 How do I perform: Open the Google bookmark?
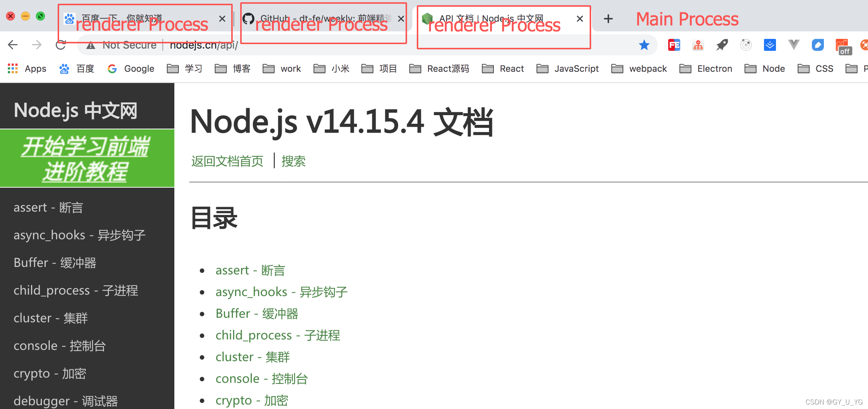point(131,69)
